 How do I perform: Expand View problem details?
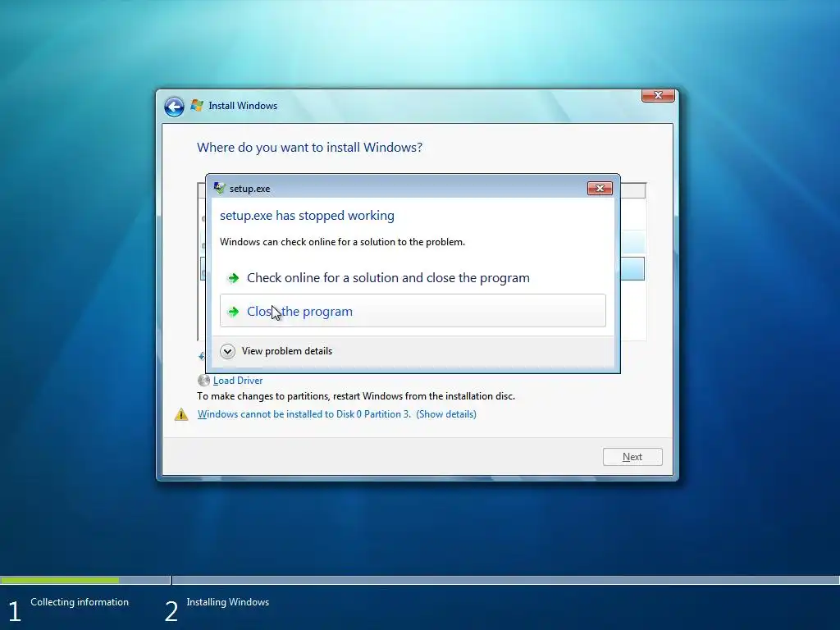[x=228, y=351]
